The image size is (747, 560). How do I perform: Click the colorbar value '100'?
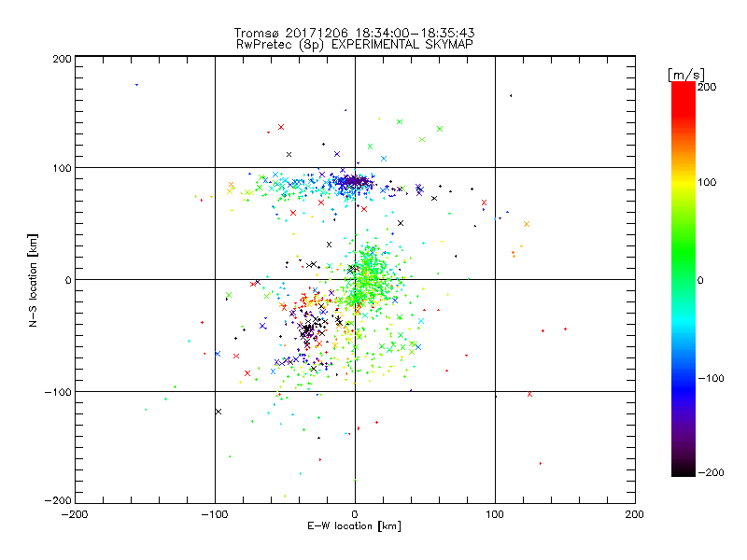coord(707,182)
